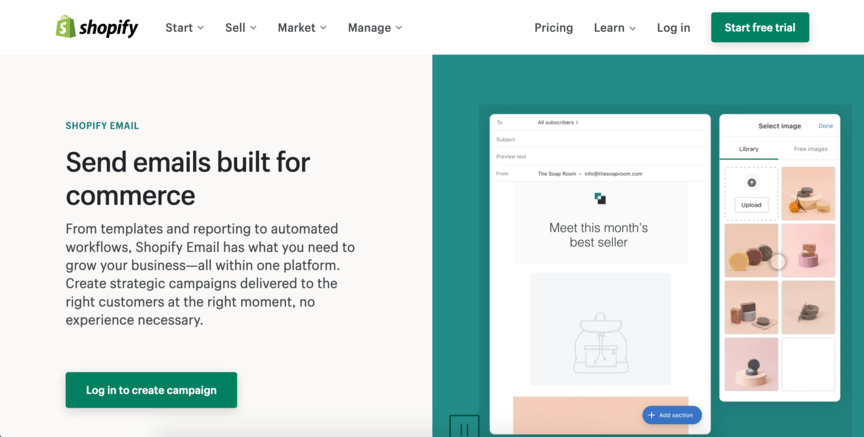This screenshot has height=437, width=864.
Task: Click Done in Select image panel
Action: 825,126
